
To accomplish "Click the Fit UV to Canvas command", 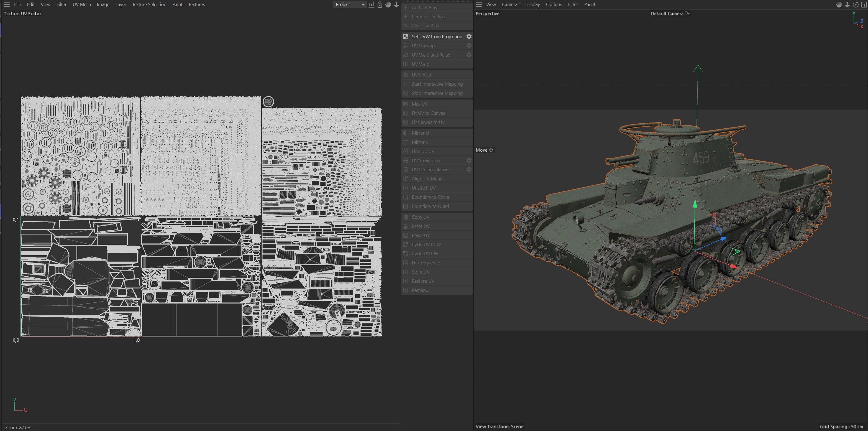I will pyautogui.click(x=428, y=113).
